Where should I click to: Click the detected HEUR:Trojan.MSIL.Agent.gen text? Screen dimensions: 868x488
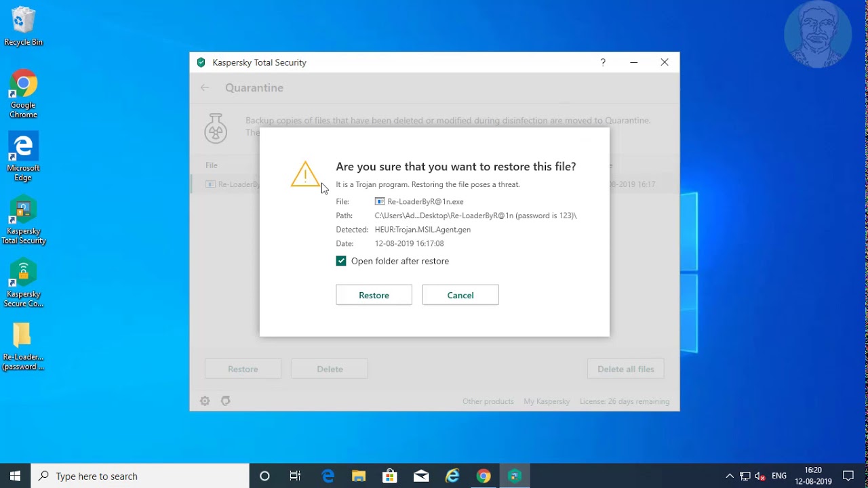click(422, 229)
